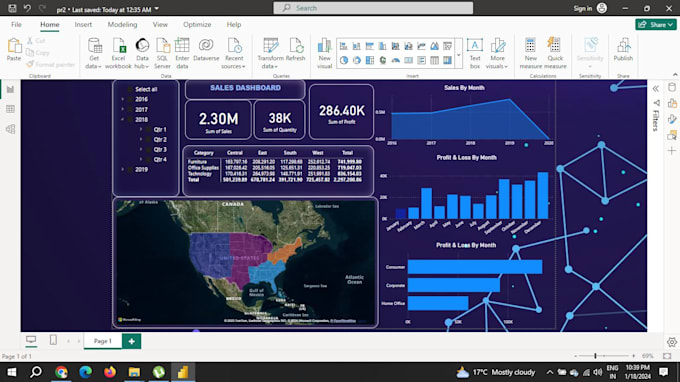Viewport: 680px width, 382px height.
Task: Check the 2017 year checkbox
Action: point(130,110)
